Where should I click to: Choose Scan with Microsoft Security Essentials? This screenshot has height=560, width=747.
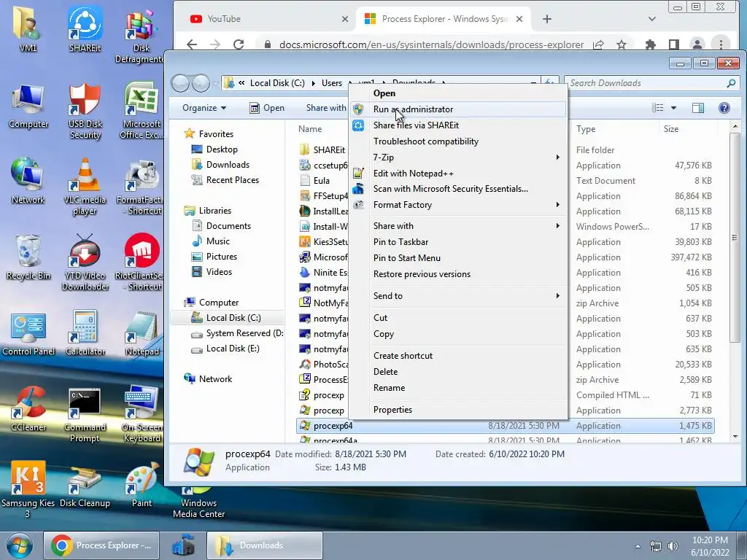(x=457, y=189)
